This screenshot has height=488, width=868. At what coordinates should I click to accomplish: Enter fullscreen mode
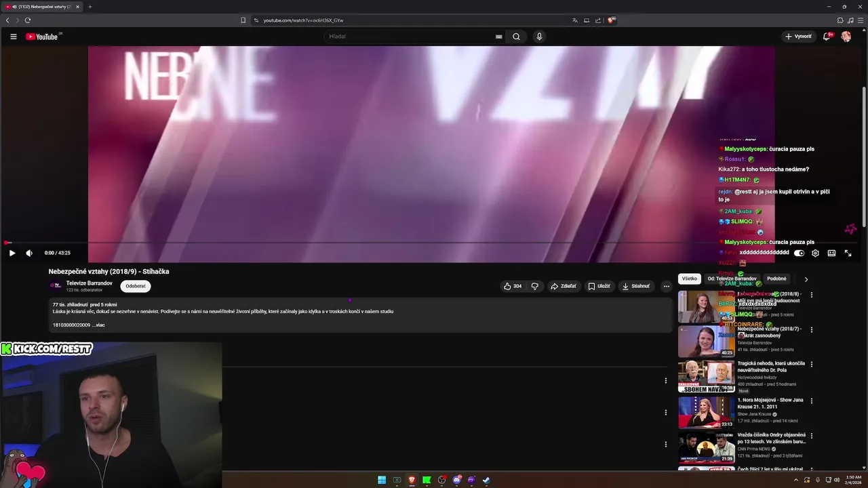(848, 253)
